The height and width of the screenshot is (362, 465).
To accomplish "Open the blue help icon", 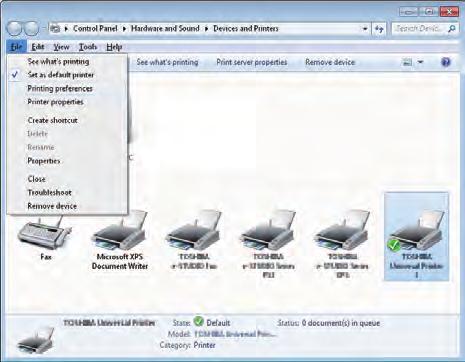I will tap(446, 62).
